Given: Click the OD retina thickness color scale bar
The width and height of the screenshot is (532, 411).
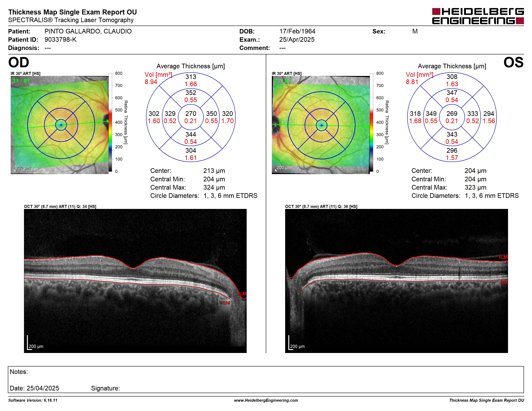Looking at the screenshot, I should pos(110,122).
